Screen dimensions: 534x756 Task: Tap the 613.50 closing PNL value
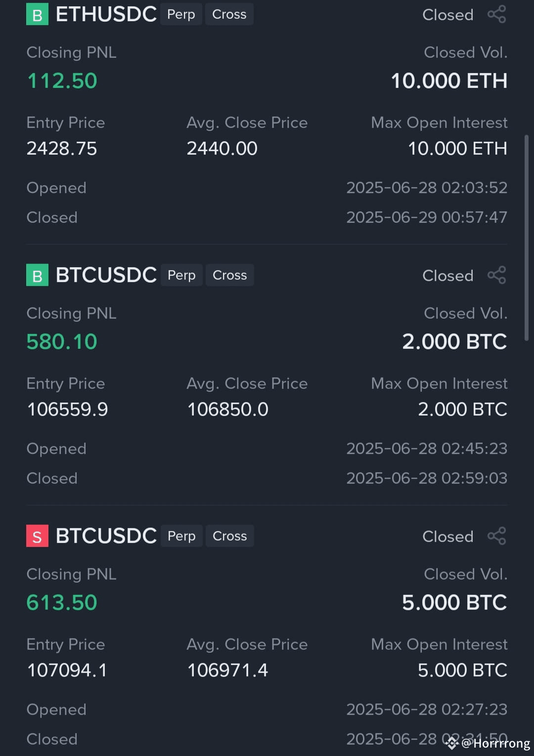(62, 602)
